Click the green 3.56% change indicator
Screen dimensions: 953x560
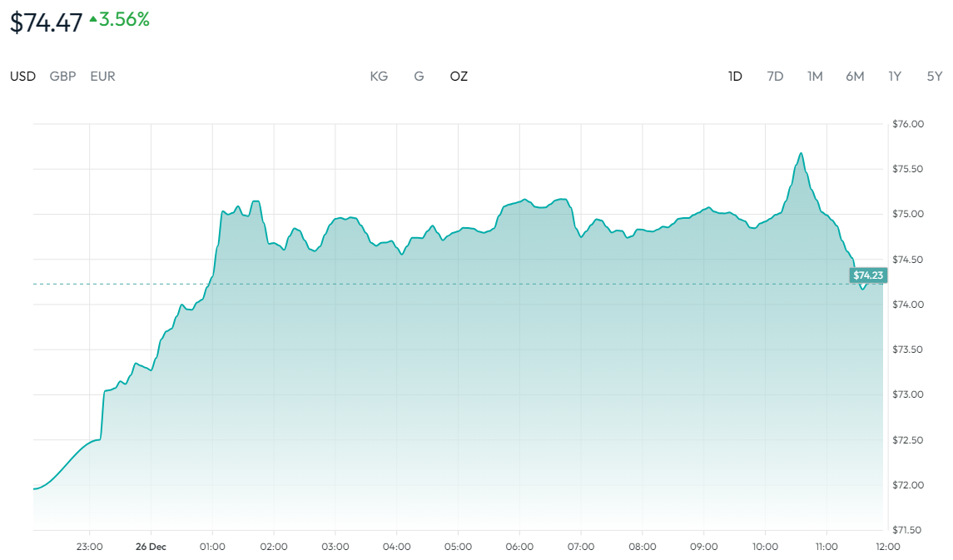pos(120,20)
